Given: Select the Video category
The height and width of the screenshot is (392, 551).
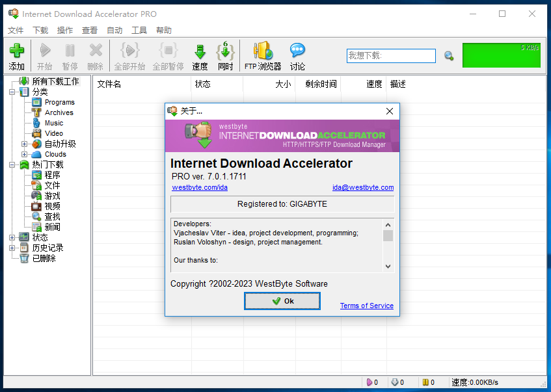Looking at the screenshot, I should tap(53, 133).
